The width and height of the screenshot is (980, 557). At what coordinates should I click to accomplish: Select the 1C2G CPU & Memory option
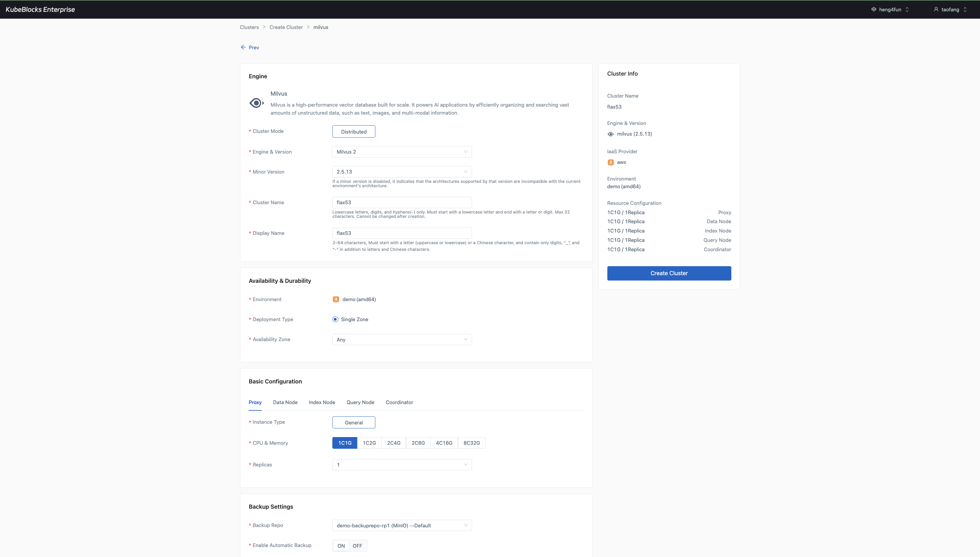[369, 443]
